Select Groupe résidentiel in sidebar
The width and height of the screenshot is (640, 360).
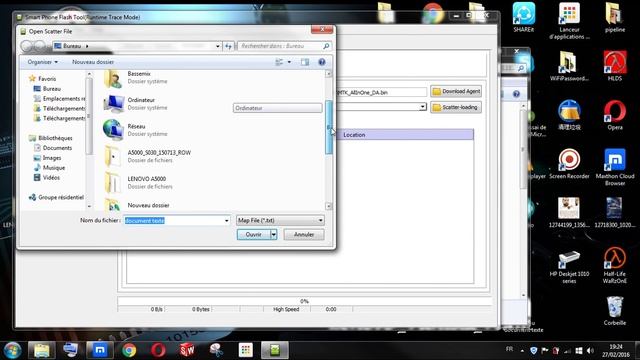(x=56, y=197)
